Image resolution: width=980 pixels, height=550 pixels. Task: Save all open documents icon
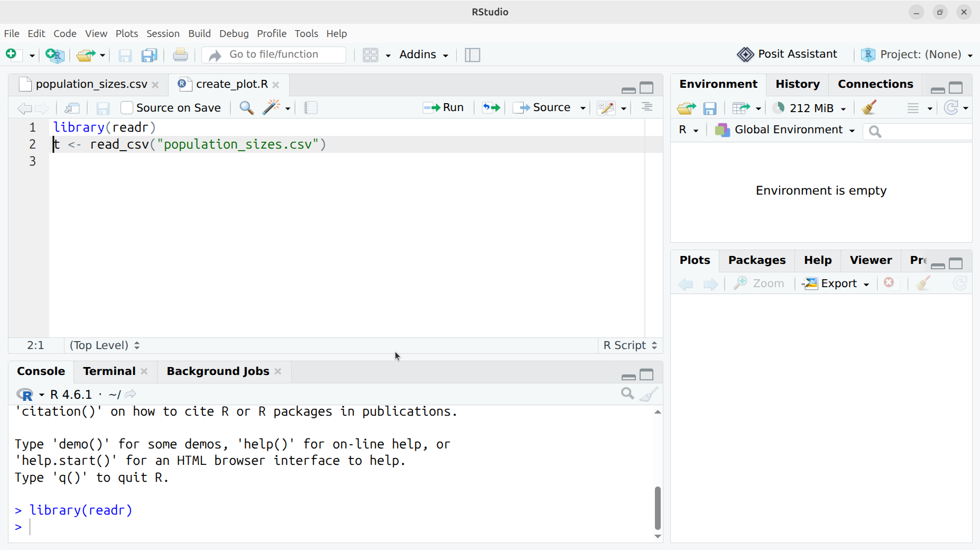[150, 55]
